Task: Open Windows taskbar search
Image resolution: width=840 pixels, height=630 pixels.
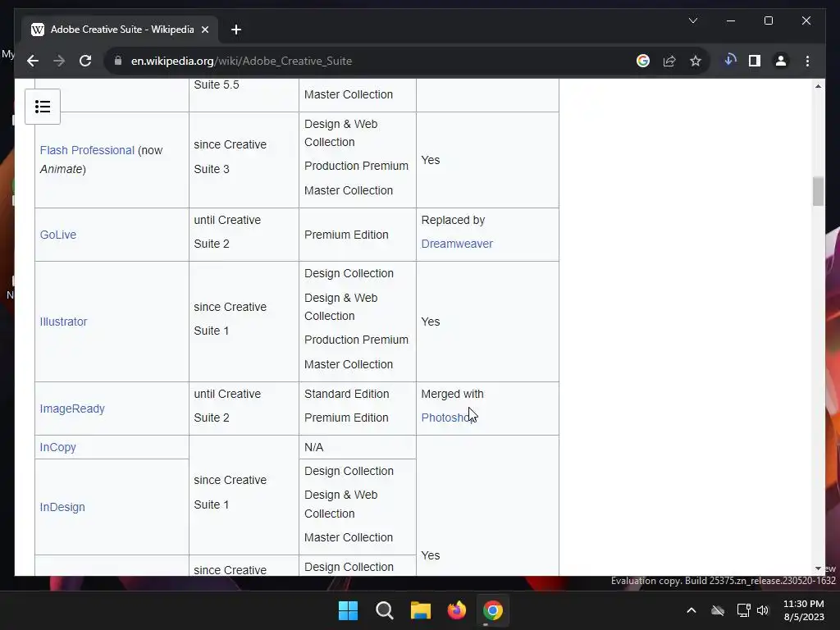Action: click(x=384, y=610)
